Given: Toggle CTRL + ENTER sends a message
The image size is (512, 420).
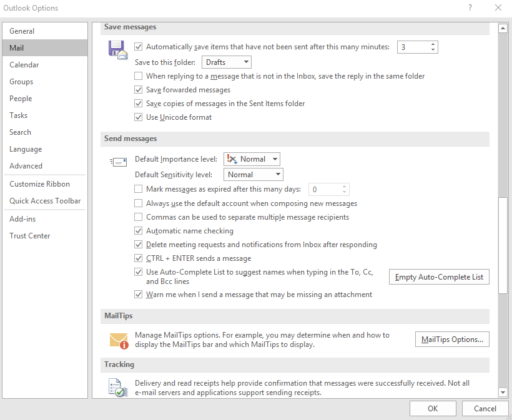Looking at the screenshot, I should [x=139, y=258].
